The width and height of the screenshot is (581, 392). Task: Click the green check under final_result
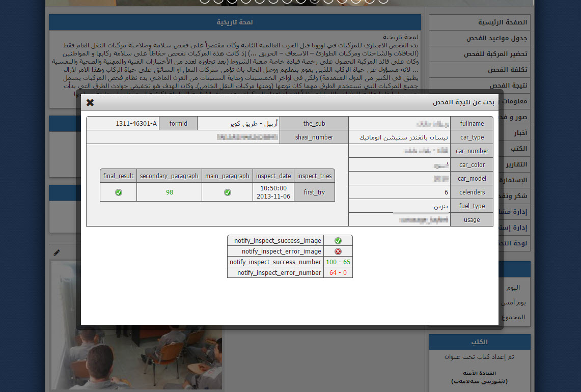coord(119,192)
